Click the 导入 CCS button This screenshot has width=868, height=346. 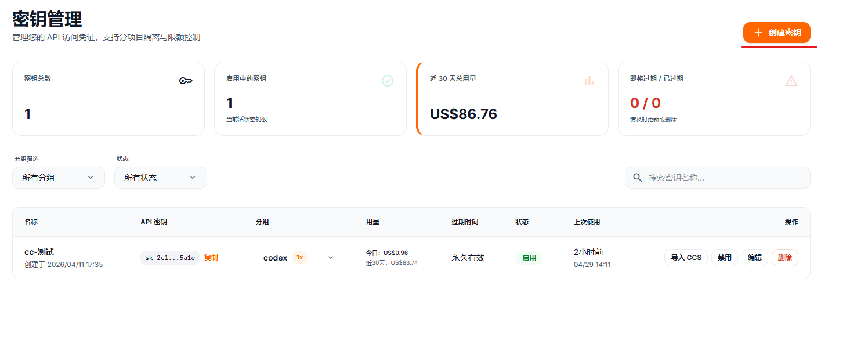coord(686,258)
